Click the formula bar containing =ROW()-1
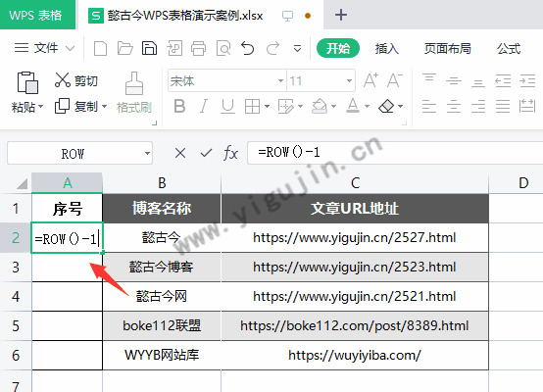 point(395,153)
